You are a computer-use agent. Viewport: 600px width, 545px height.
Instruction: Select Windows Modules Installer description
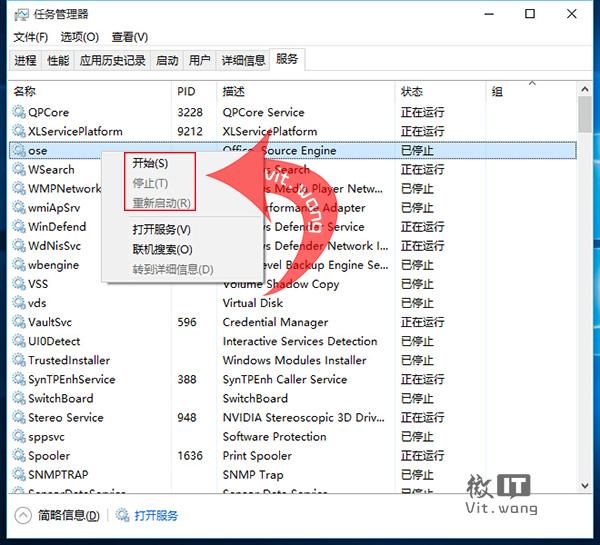click(295, 360)
